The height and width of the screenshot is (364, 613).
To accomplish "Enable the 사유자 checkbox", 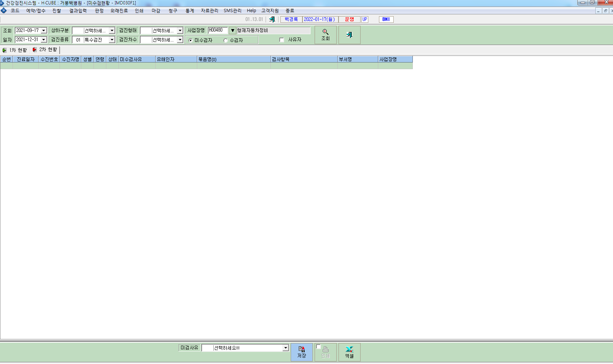I will pyautogui.click(x=282, y=40).
